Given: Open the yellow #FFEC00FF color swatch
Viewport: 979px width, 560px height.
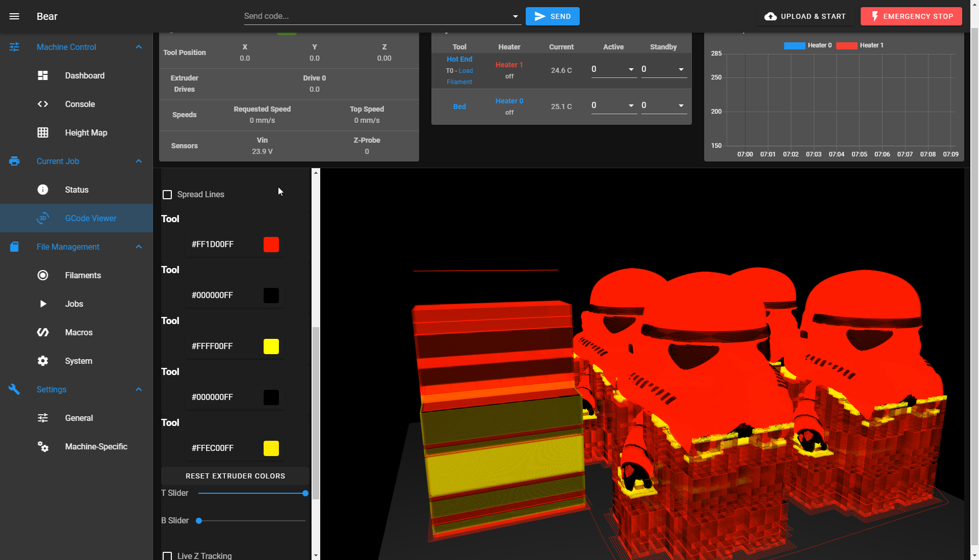Looking at the screenshot, I should [271, 448].
